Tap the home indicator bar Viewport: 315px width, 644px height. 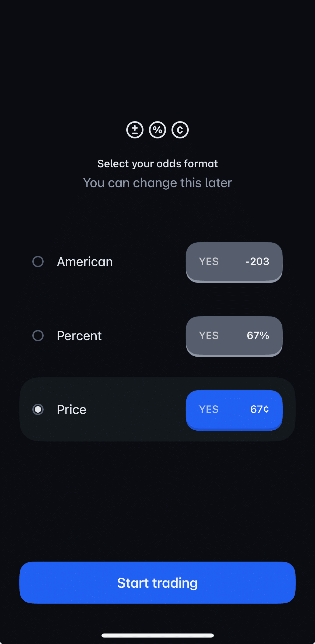point(157,636)
